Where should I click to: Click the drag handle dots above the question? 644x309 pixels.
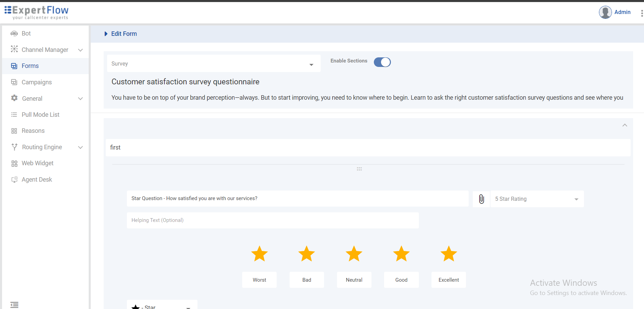coord(359,169)
